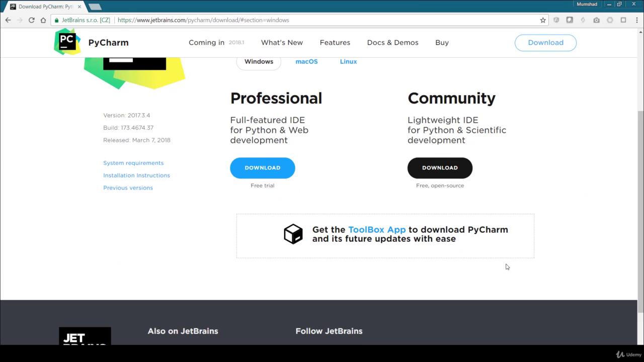Open the camera screenshot extension icon

[x=596, y=20]
